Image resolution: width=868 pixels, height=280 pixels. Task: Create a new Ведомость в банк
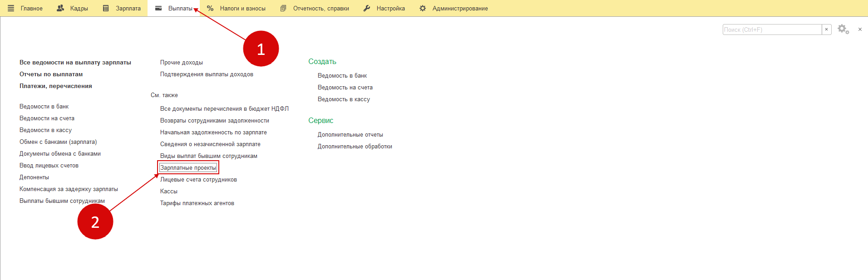342,76
